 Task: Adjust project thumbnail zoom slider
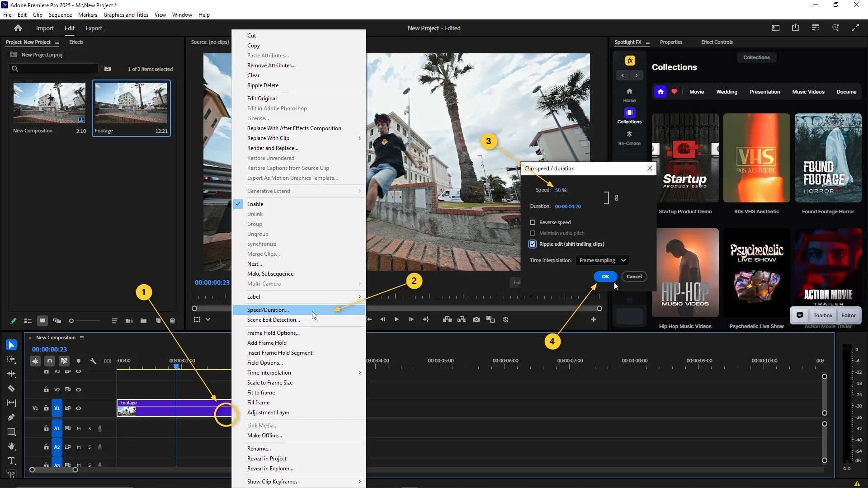[85, 321]
